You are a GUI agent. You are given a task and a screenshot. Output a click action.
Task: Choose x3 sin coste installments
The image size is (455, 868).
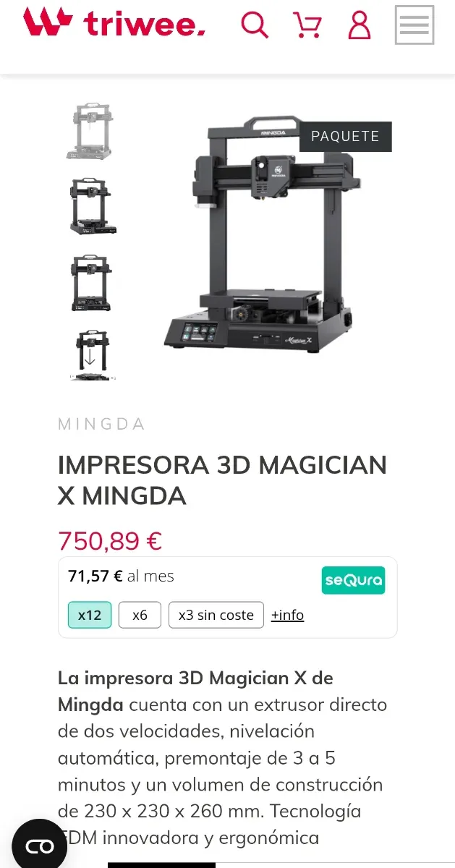(x=216, y=615)
